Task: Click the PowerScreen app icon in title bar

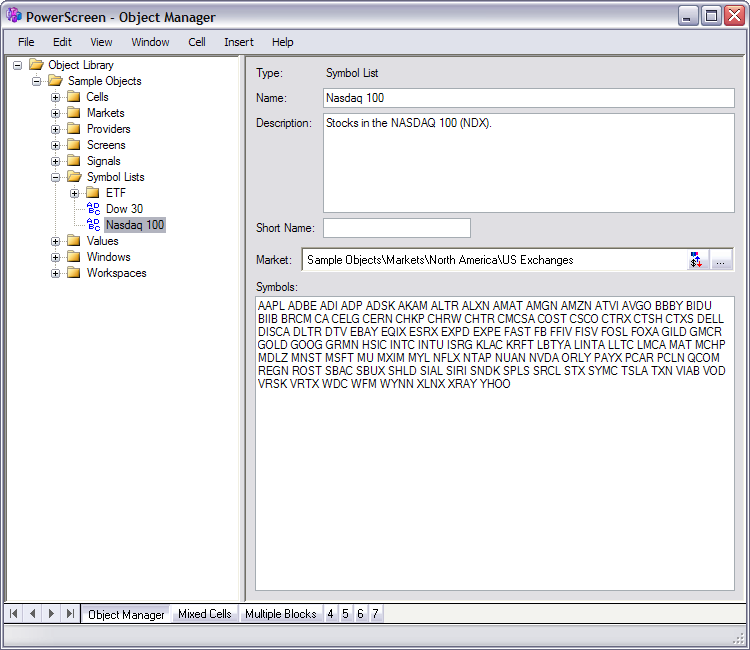Action: (x=14, y=16)
